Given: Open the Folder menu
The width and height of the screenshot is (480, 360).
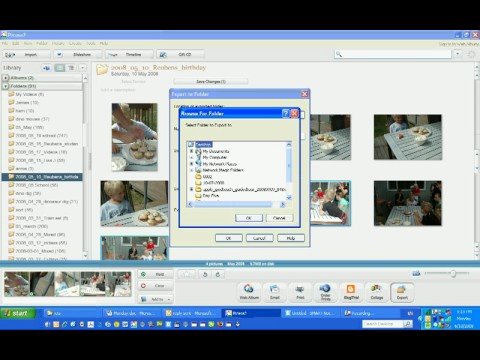Looking at the screenshot, I should point(42,43).
